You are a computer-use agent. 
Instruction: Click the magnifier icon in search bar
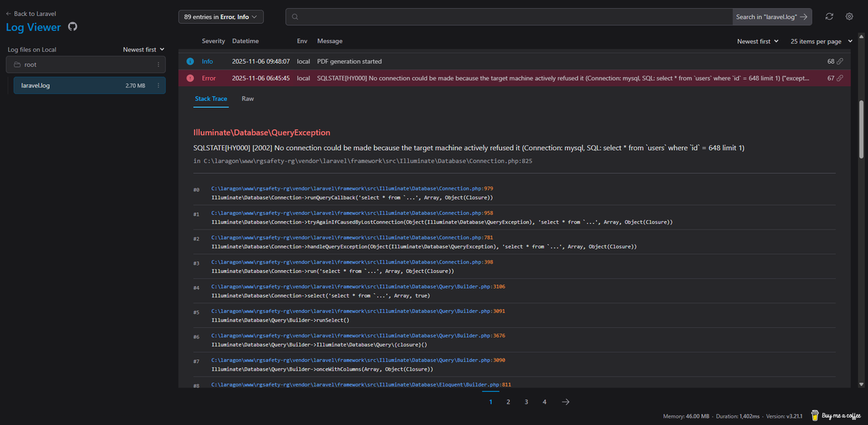click(x=297, y=17)
